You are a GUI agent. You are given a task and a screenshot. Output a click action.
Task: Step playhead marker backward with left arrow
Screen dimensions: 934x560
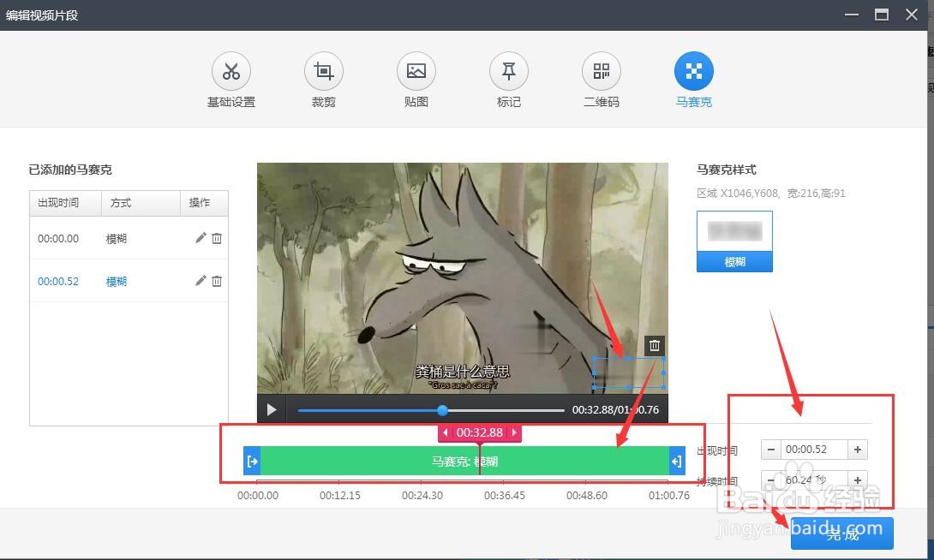click(445, 432)
